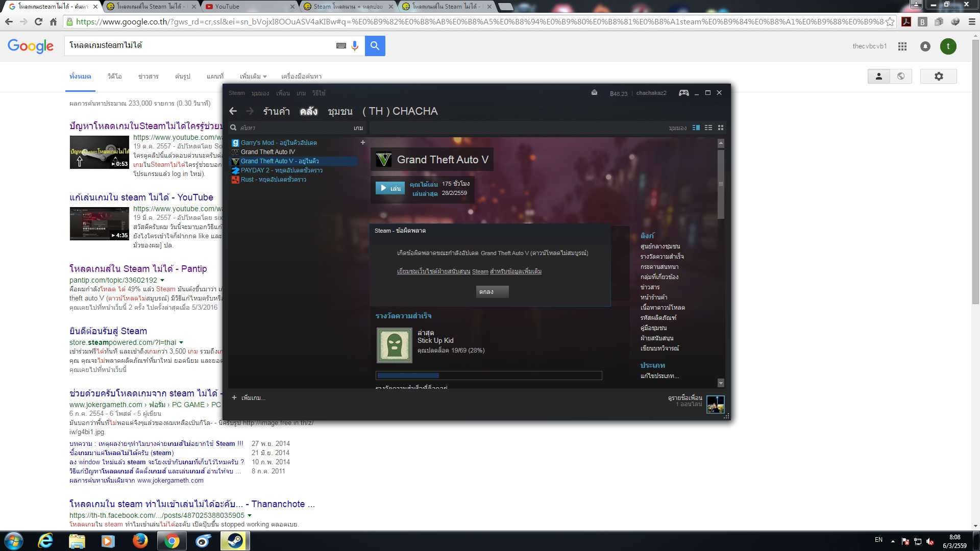Click Steam back arrow navigation

coord(233,111)
